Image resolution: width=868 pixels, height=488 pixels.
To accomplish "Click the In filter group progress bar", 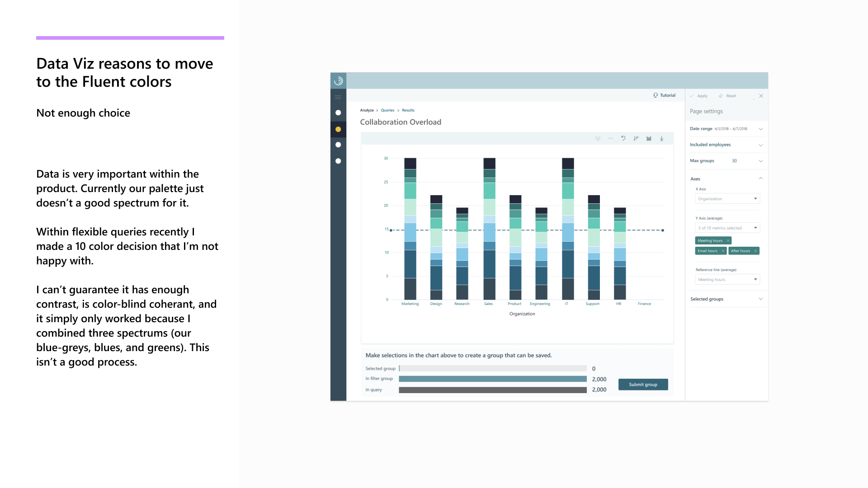I will 493,379.
